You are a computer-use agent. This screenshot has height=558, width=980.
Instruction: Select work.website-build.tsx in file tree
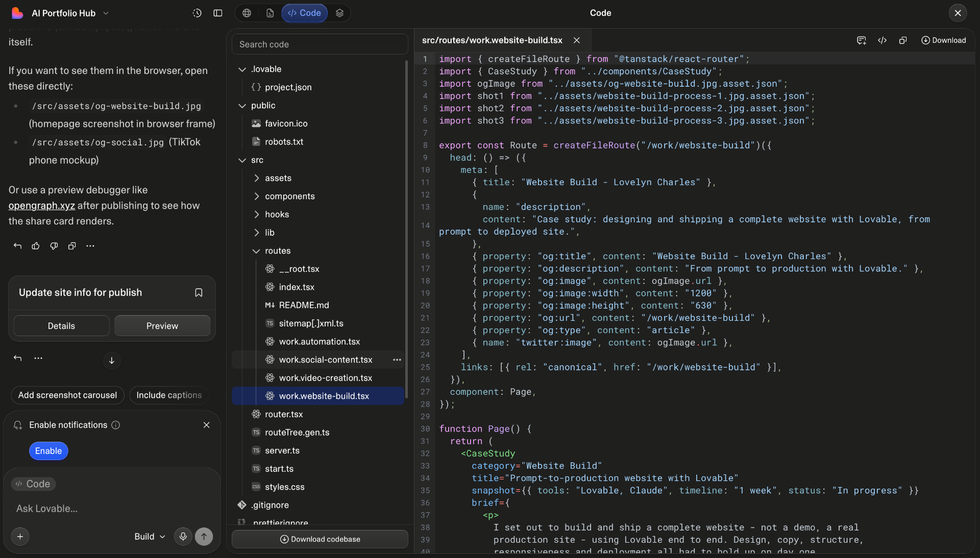[318, 396]
